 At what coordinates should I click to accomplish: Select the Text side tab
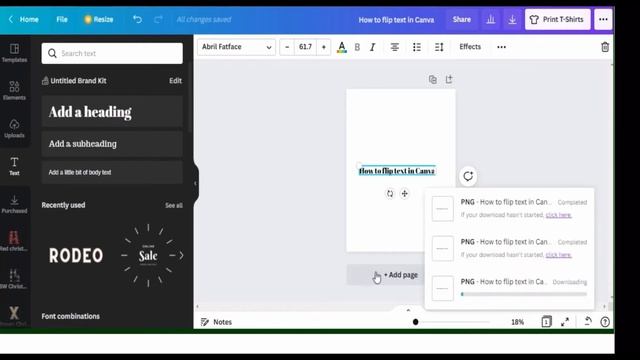point(14,166)
